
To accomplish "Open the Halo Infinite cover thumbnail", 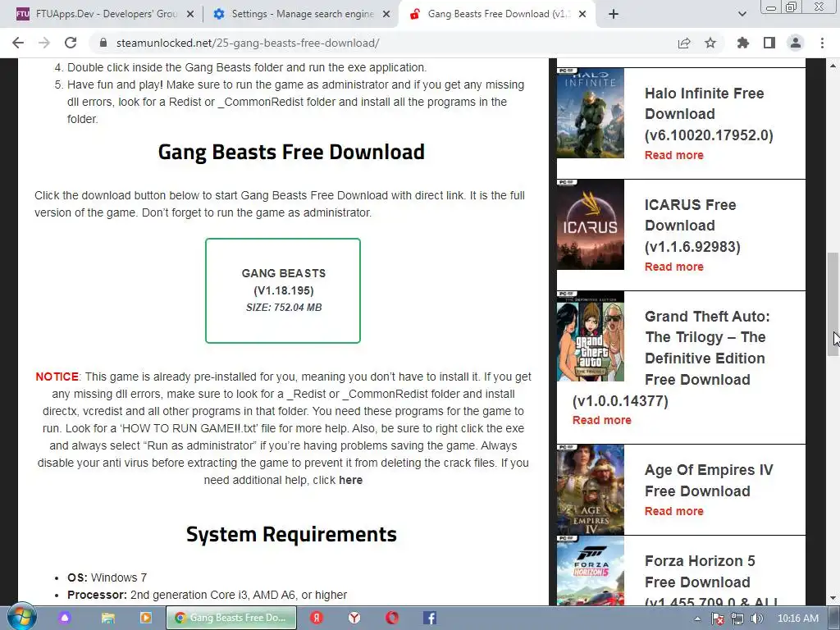I will click(x=591, y=113).
